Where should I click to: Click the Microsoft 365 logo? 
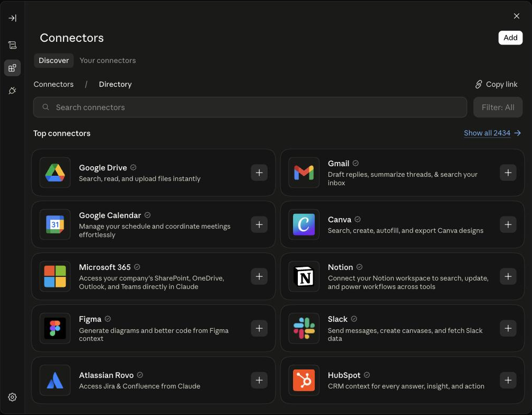coord(55,276)
